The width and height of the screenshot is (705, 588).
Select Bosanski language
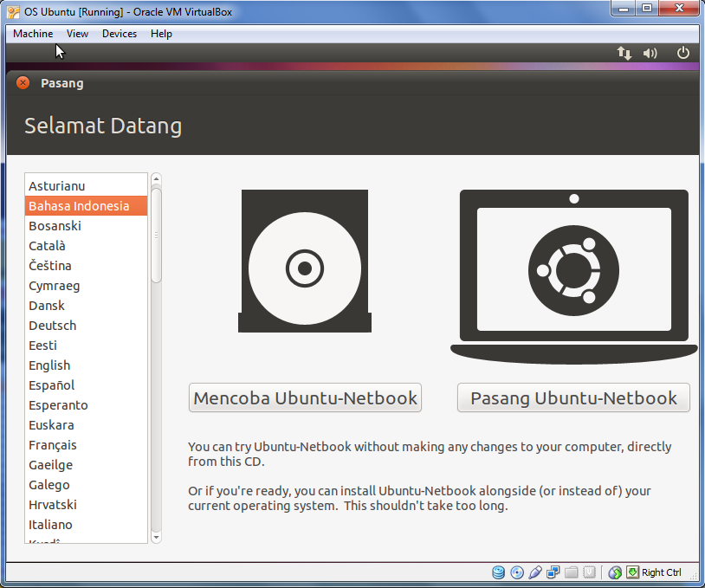(x=86, y=226)
